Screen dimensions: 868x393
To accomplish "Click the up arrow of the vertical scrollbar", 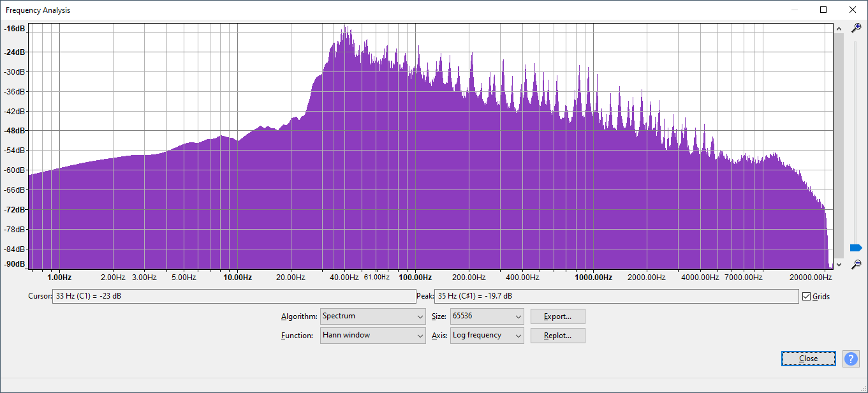I will coord(839,29).
